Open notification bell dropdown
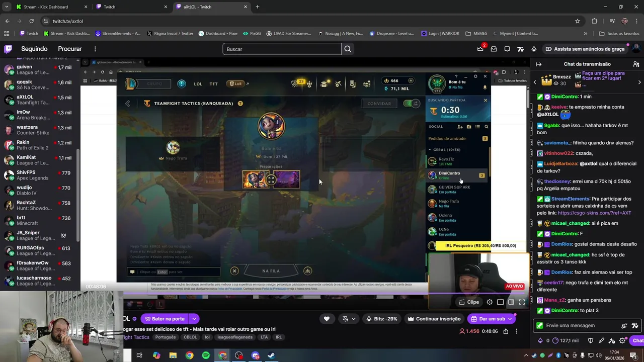The height and width of the screenshot is (362, 644). pos(349,319)
